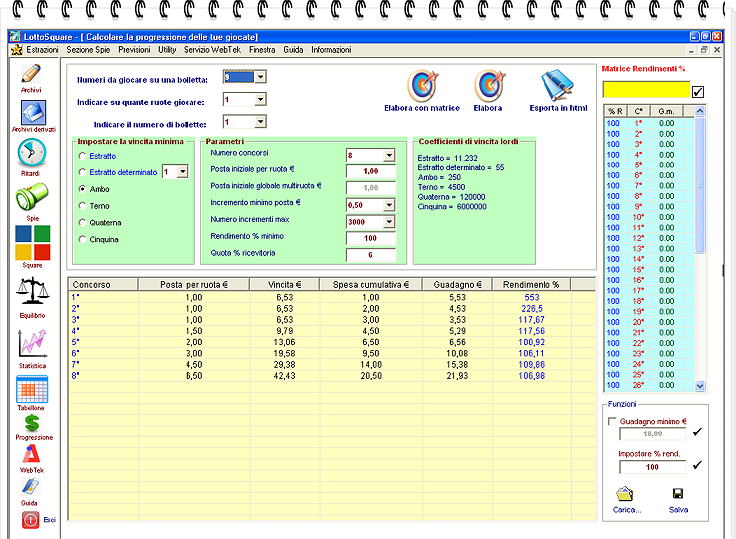Click the matrix list scroll up arrow
The height and width of the screenshot is (539, 736).
700,111
